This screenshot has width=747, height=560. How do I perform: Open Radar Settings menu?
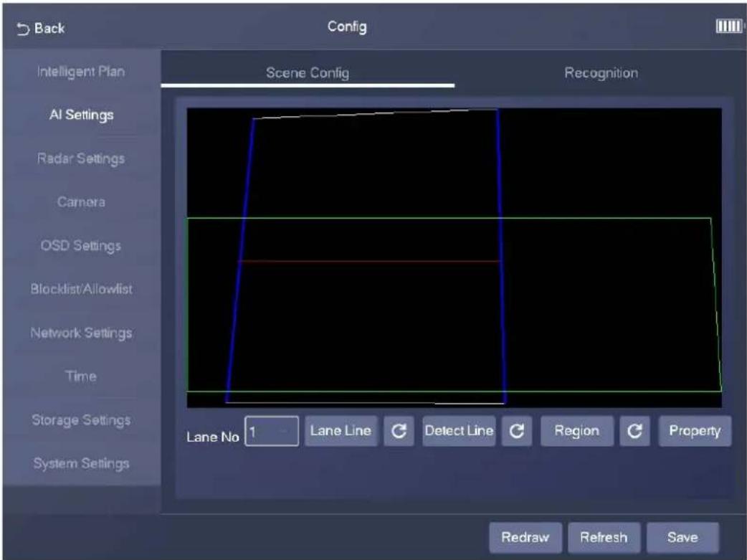pos(81,158)
